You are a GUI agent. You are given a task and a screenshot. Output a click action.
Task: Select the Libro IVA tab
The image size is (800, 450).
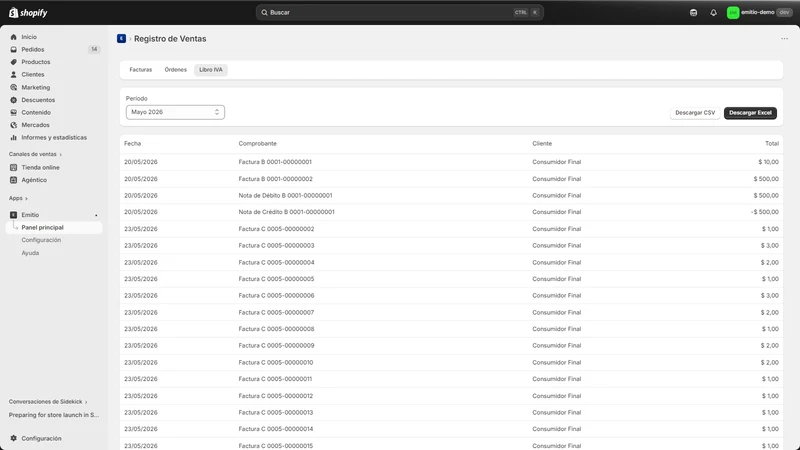tap(211, 70)
